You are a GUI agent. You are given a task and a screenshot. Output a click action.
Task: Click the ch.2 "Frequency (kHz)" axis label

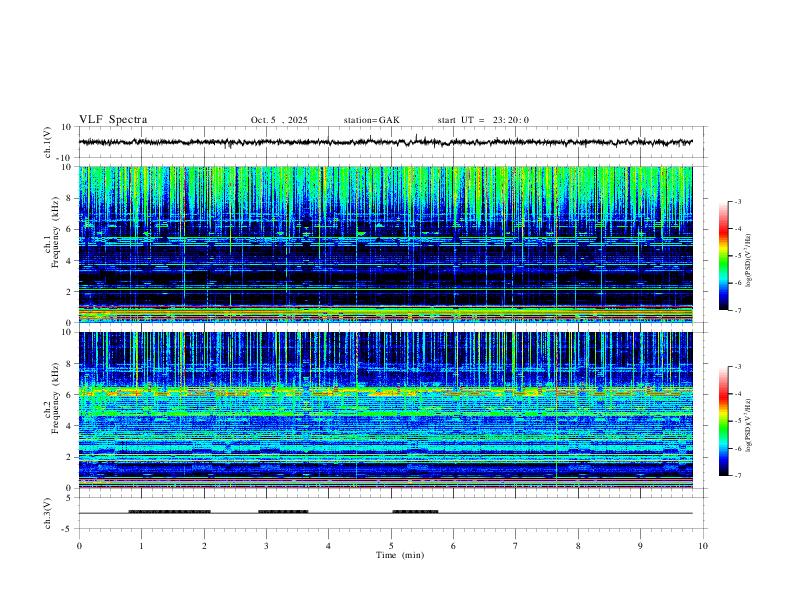coord(55,398)
